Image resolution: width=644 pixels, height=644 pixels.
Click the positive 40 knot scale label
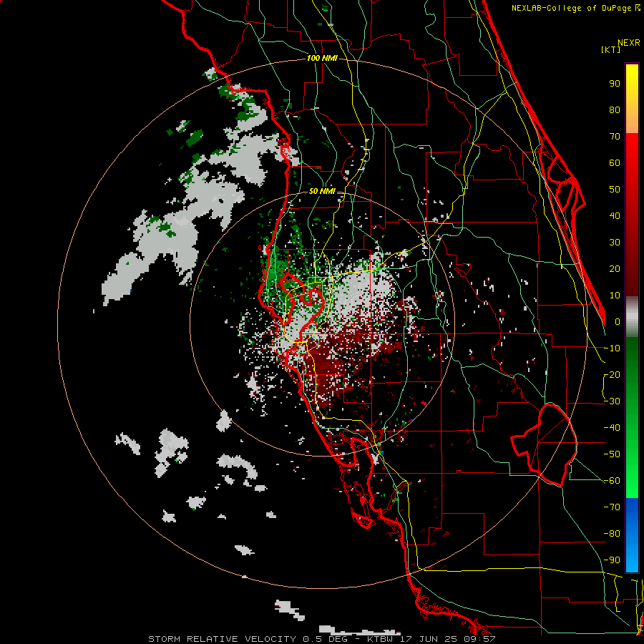click(615, 216)
